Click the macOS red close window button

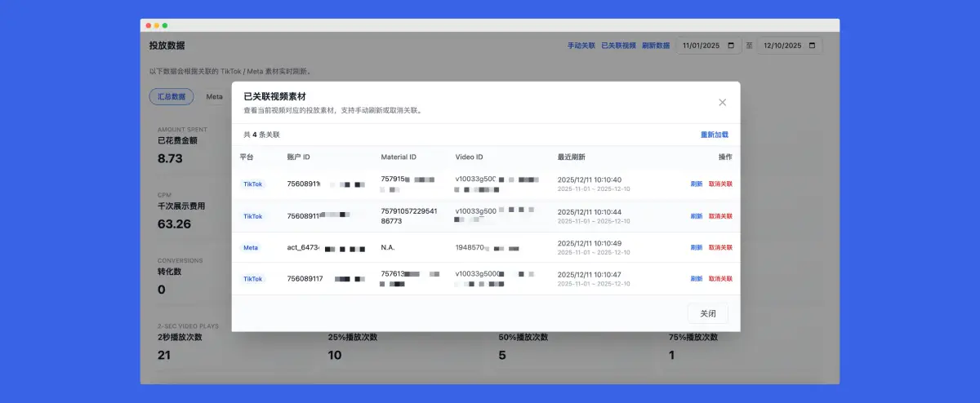tap(148, 25)
